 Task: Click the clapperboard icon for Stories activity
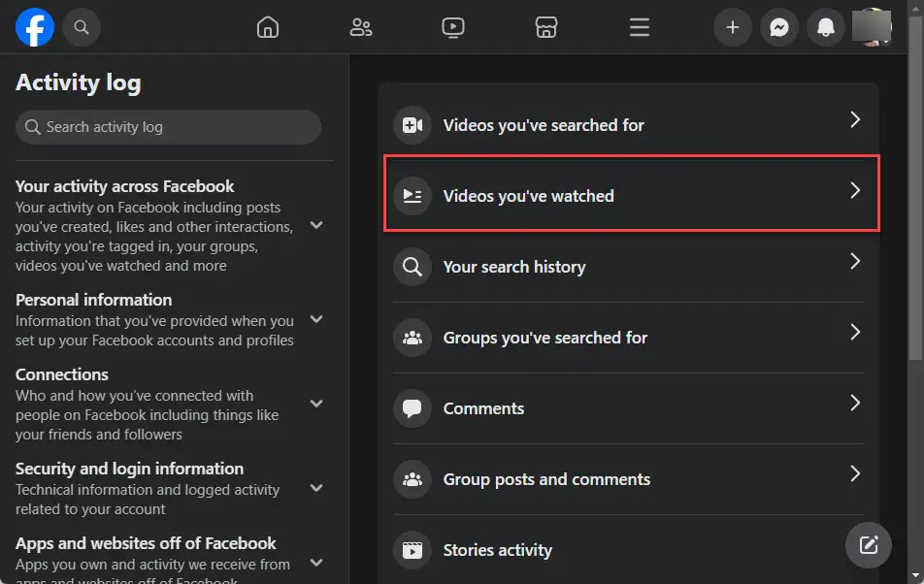click(x=412, y=550)
